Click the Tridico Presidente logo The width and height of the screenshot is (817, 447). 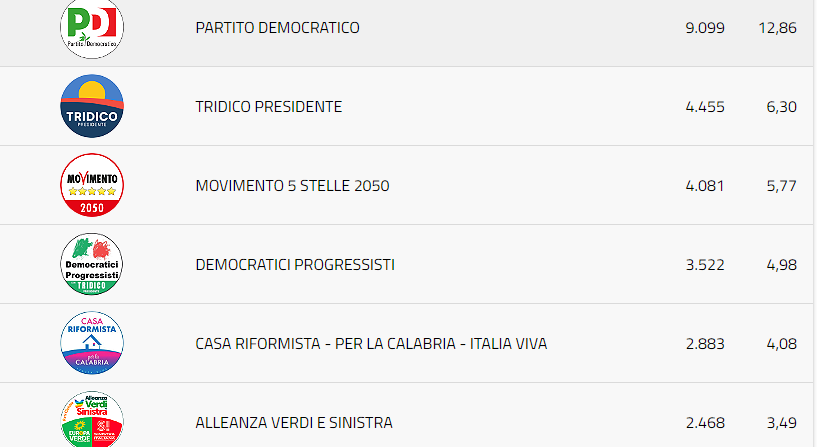click(x=92, y=106)
